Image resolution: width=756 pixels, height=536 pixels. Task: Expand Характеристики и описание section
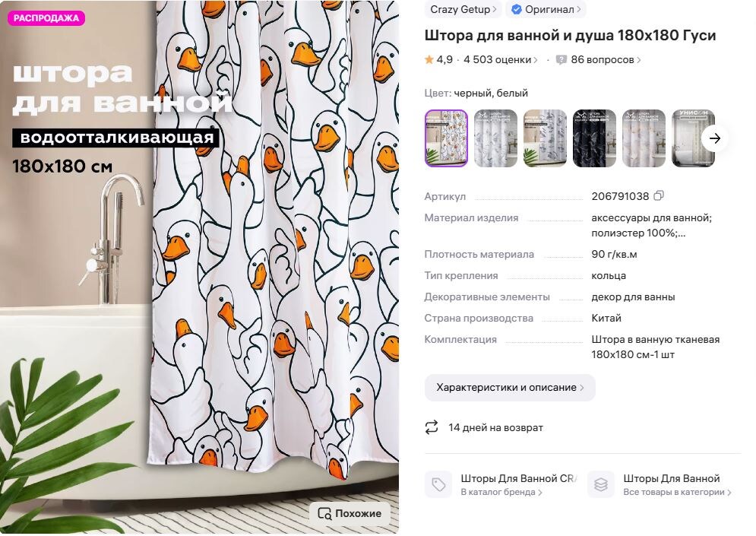[510, 388]
